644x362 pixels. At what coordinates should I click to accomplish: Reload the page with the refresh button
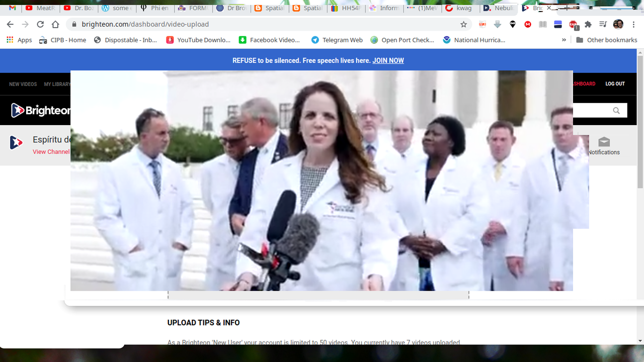pos(40,24)
